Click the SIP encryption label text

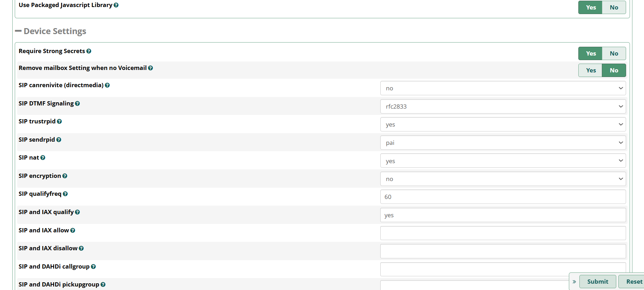(x=40, y=176)
